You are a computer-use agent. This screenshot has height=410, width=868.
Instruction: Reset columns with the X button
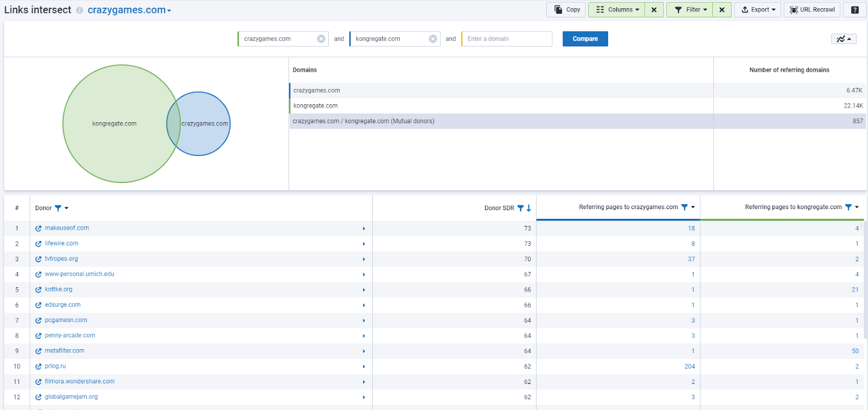[654, 10]
